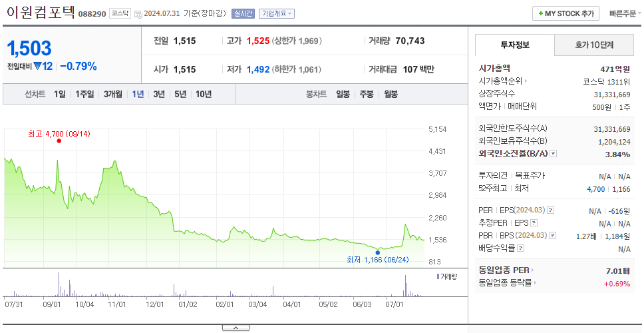644x333 pixels.
Task: Open help icon next to PBR BPS(2024.03)
Action: [x=554, y=236]
